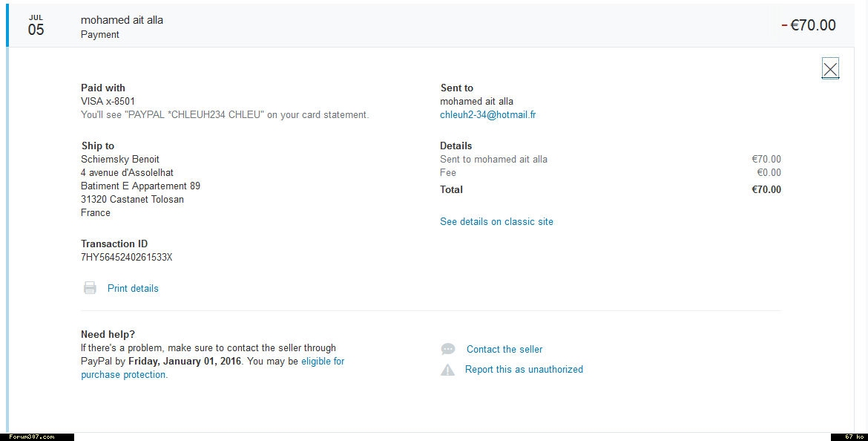This screenshot has height=441, width=868.
Task: Click the transaction ID 7HY5645240261533X
Action: pos(126,258)
